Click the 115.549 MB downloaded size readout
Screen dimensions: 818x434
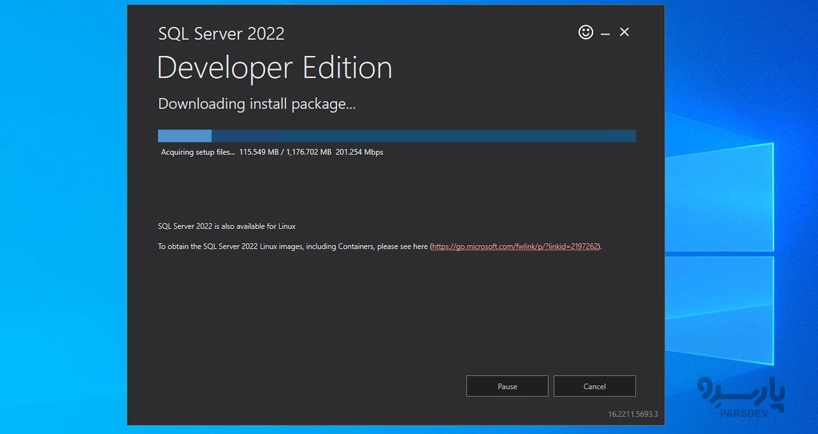coord(258,153)
